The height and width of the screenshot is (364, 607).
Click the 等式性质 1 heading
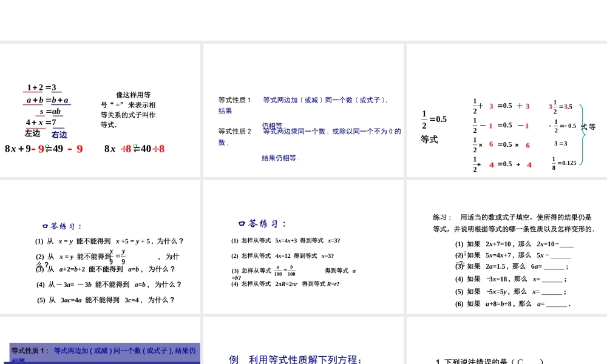[234, 100]
